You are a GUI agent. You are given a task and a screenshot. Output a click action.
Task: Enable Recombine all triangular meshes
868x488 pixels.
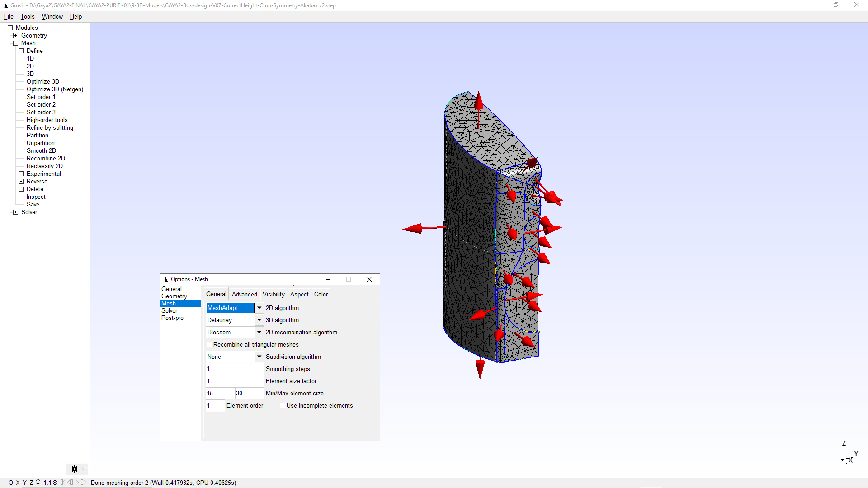[209, 344]
